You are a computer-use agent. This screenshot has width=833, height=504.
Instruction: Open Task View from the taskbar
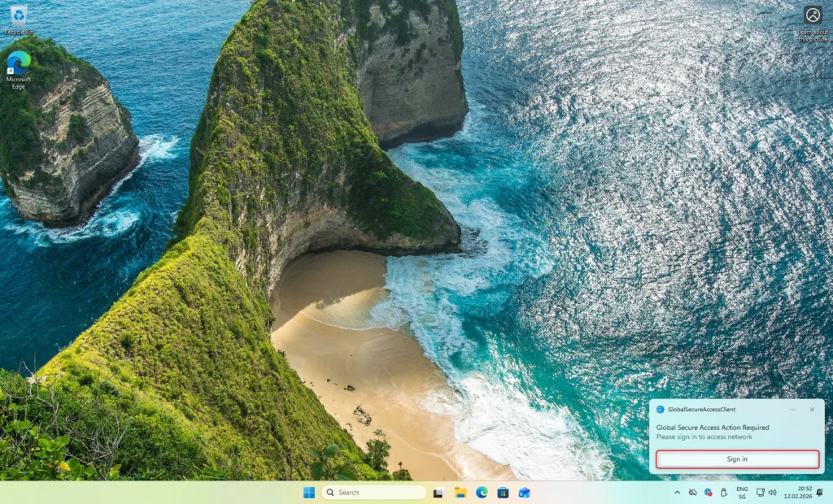[x=438, y=493]
